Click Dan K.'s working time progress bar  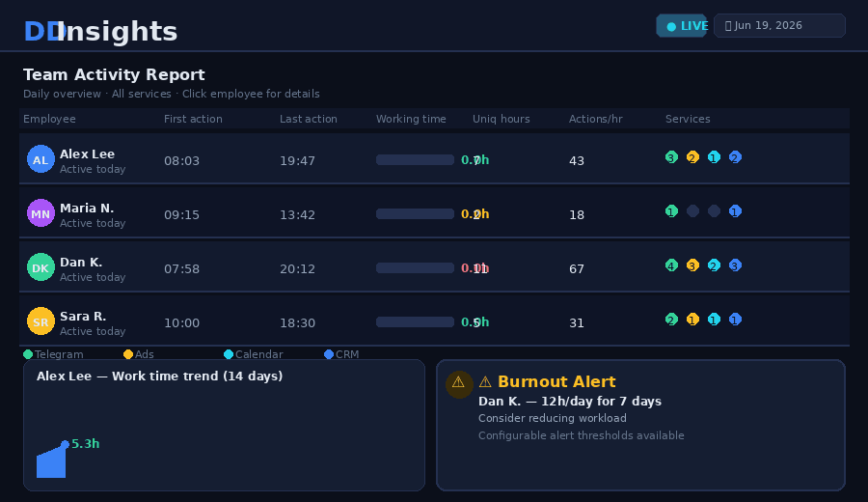point(415,267)
